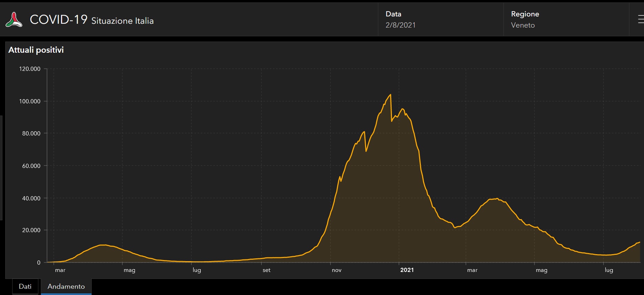
Task: Open the Data date selector
Action: tap(440, 20)
